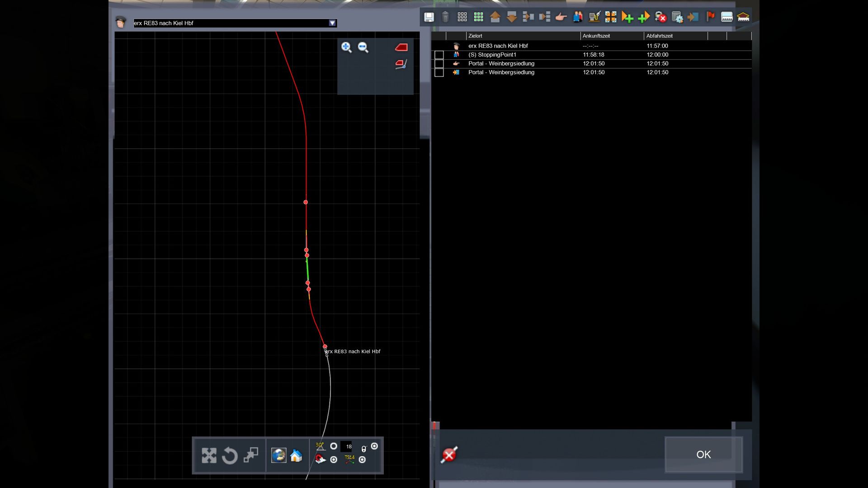
Task: Click the trash can delete icon
Action: [x=445, y=17]
